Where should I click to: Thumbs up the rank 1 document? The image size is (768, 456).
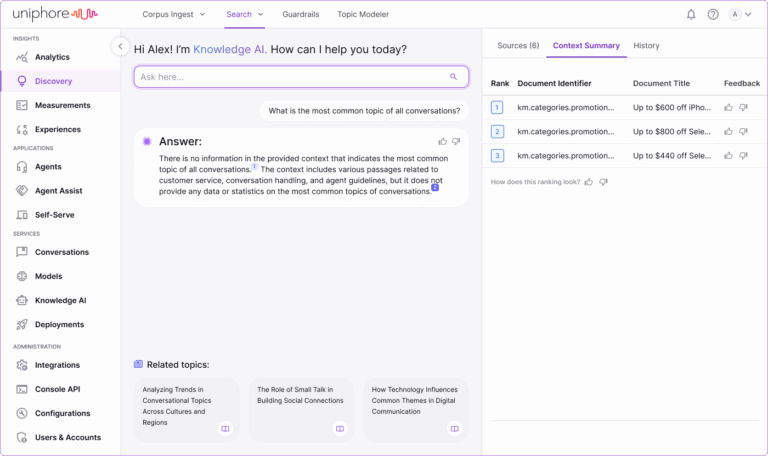click(x=728, y=107)
